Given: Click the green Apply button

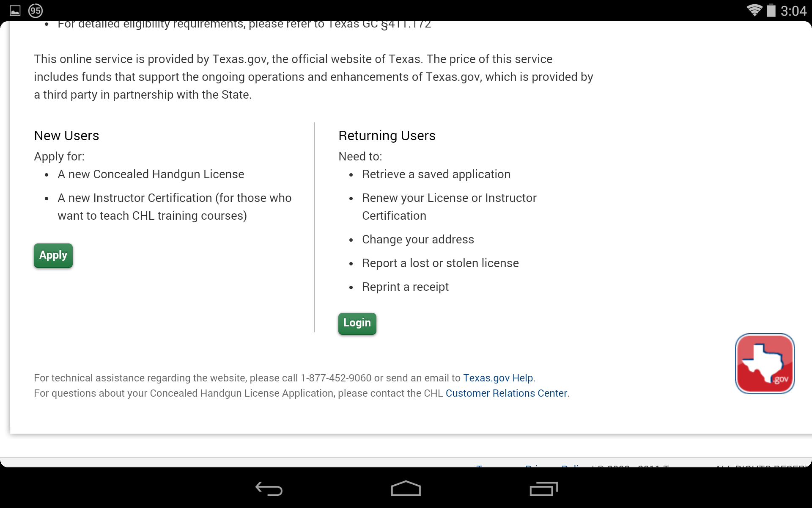Looking at the screenshot, I should (53, 255).
